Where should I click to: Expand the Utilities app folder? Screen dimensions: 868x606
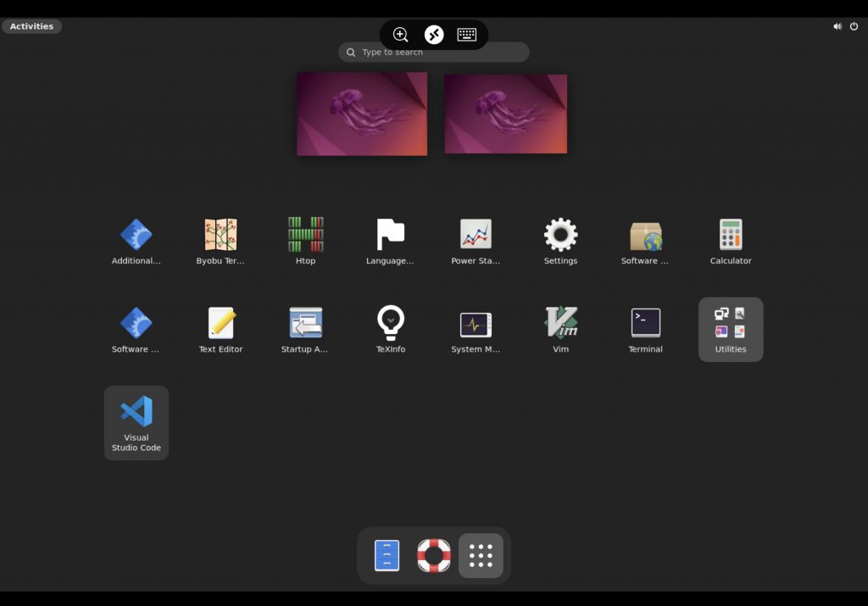730,328
